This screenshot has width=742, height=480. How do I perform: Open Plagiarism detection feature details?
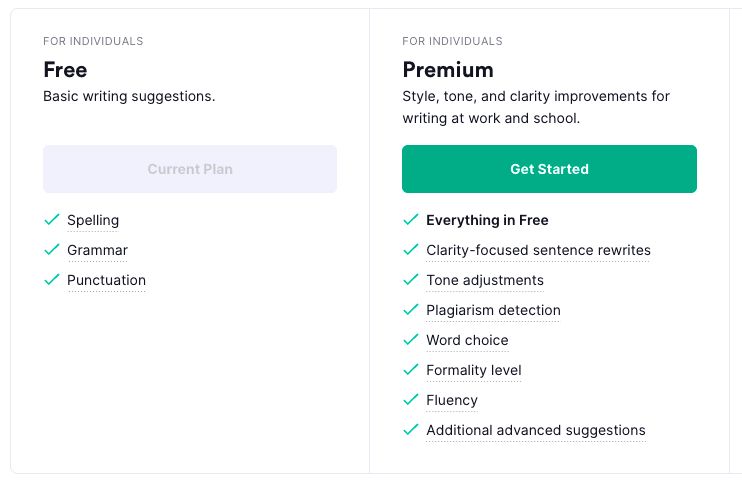[x=493, y=311]
